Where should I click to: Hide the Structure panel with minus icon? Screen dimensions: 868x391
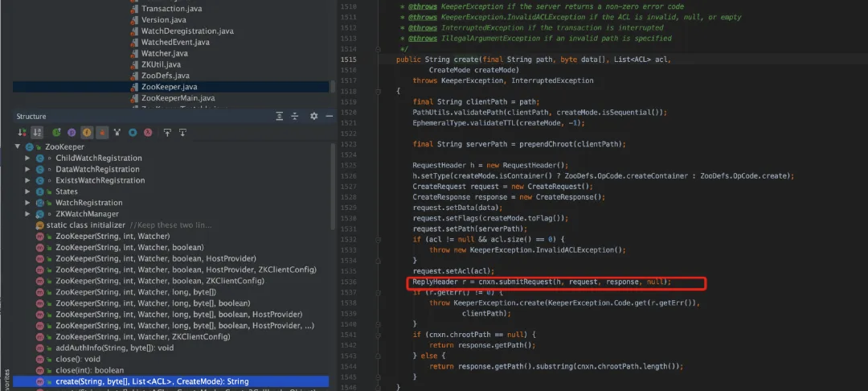pos(329,117)
